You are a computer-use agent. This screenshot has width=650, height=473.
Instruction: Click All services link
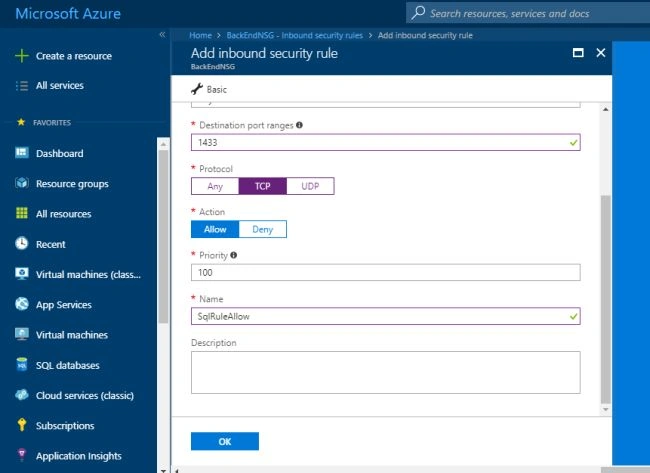tap(60, 85)
